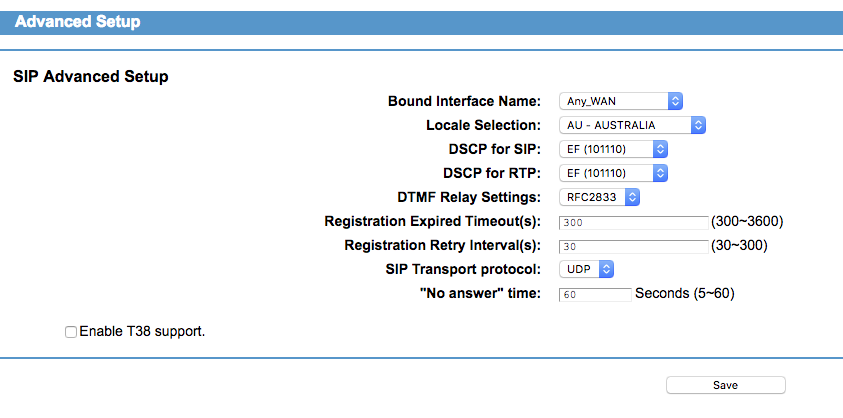This screenshot has height=418, width=843.
Task: Click the "No answer" time input
Action: [x=595, y=294]
